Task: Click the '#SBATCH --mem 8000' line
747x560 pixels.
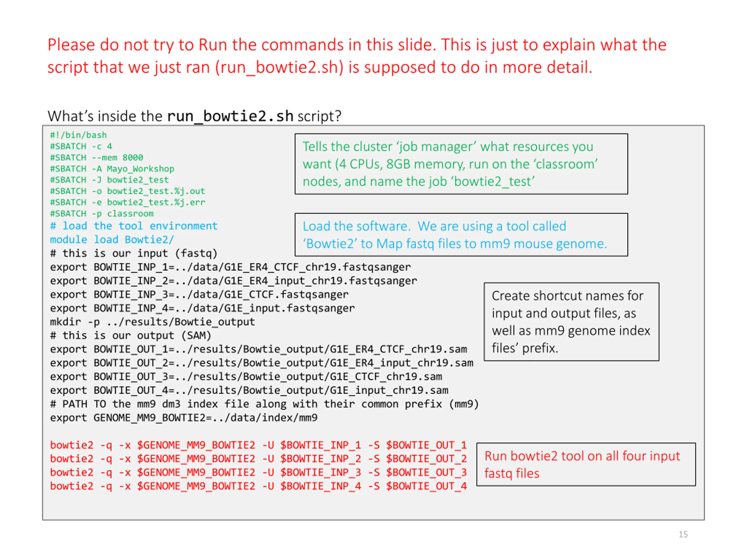Action: point(97,157)
